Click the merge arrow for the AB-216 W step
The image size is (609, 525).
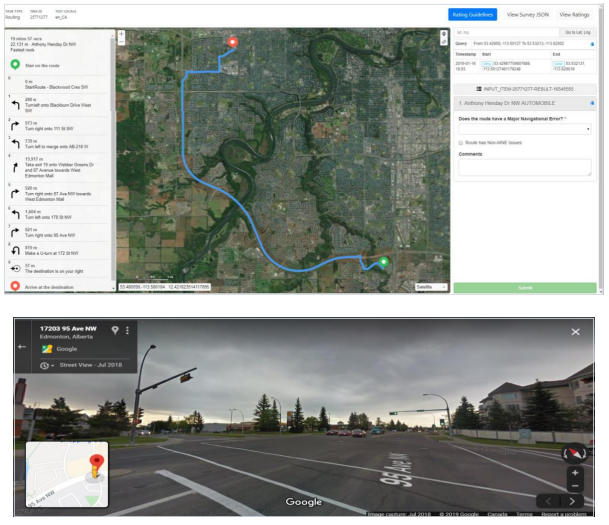(x=16, y=144)
